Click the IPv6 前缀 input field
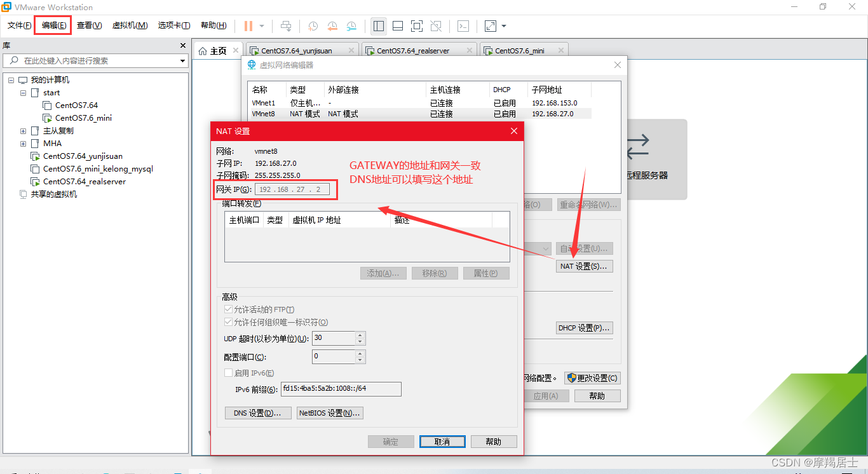Screen dimensions: 868x474 [341, 389]
